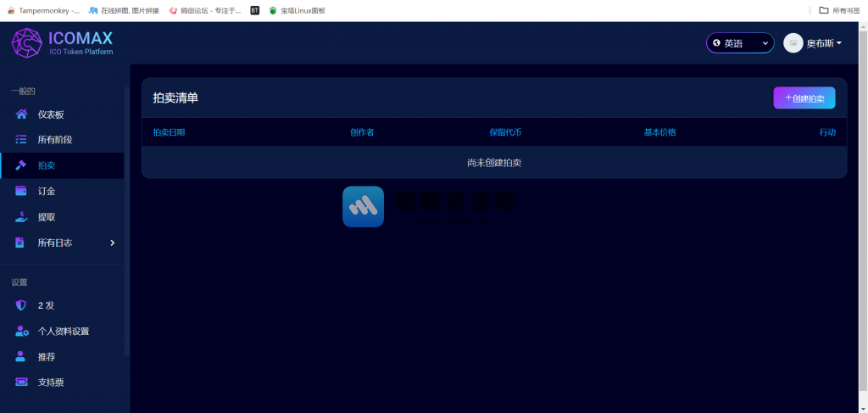Click the 基本价格 column header
This screenshot has width=868, height=413.
(x=659, y=132)
